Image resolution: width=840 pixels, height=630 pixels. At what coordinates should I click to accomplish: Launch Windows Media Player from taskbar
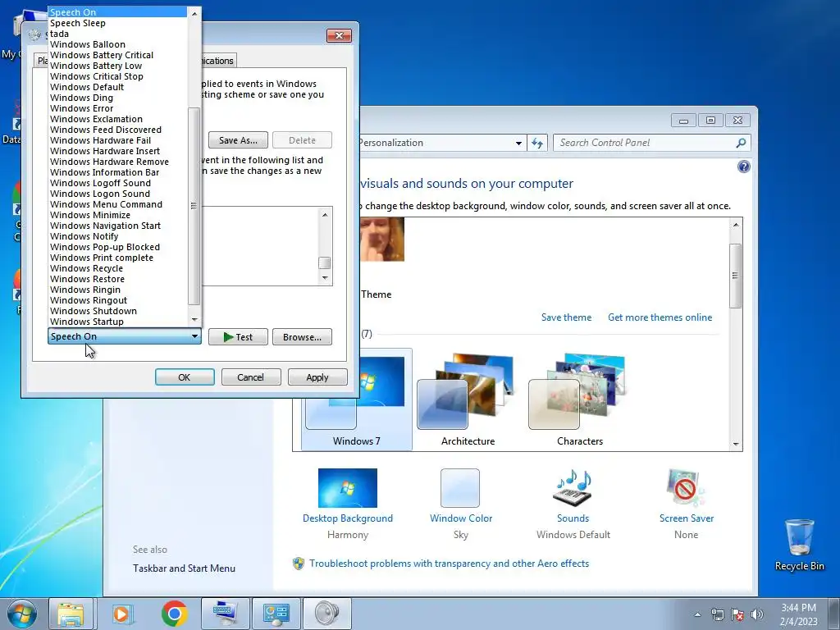pos(122,614)
